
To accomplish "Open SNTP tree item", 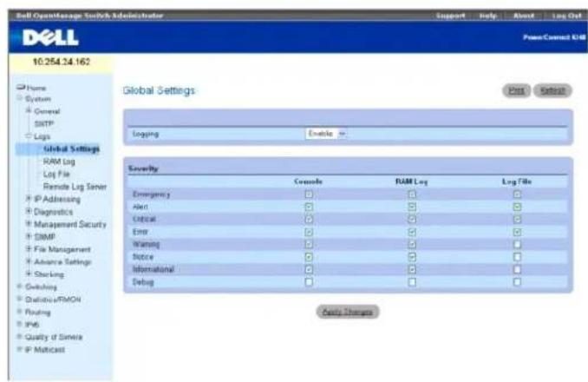I will click(44, 124).
